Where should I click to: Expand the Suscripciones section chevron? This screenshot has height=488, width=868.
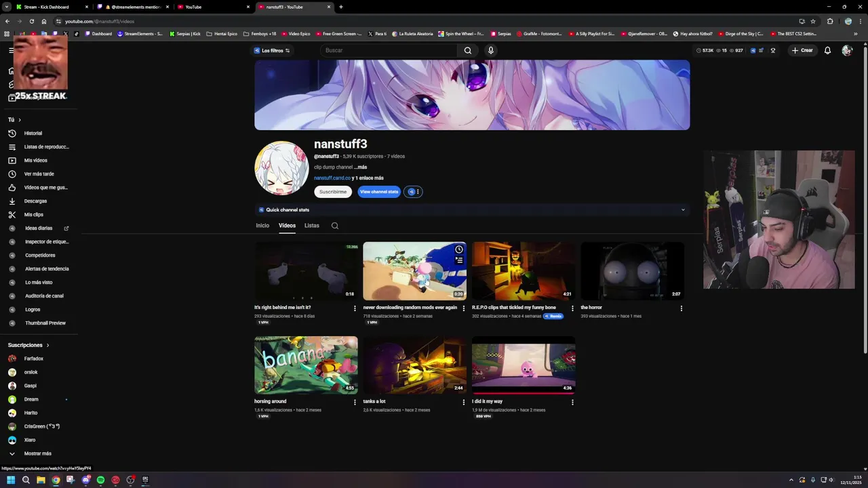47,345
